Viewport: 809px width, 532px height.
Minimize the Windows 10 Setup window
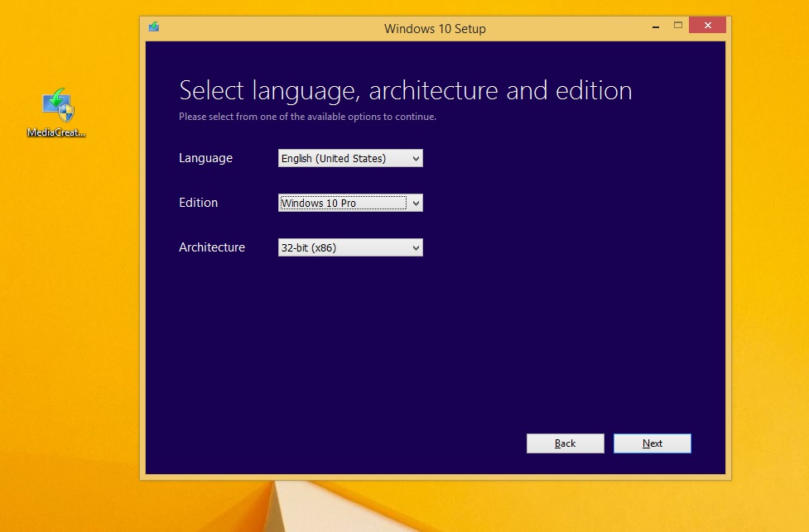(x=656, y=26)
